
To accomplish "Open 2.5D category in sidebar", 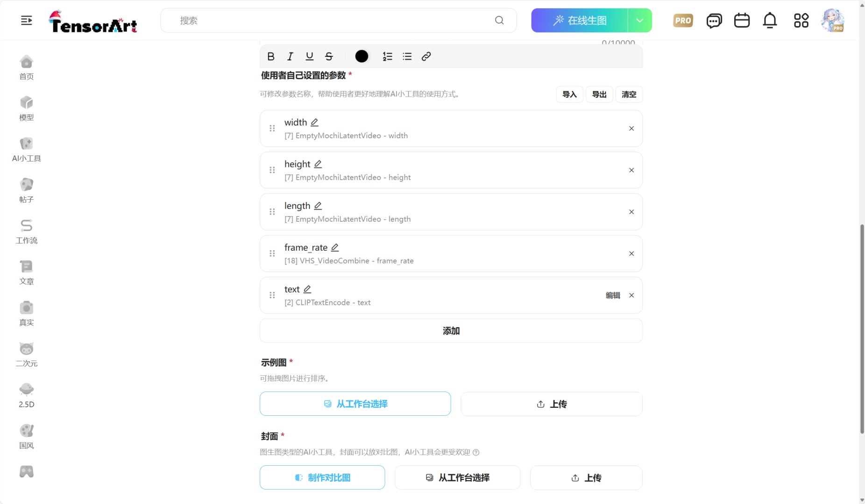I will (27, 396).
